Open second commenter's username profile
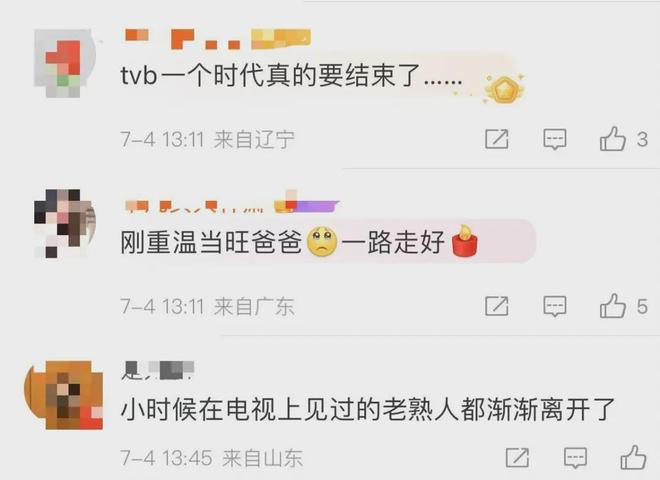 click(x=232, y=202)
